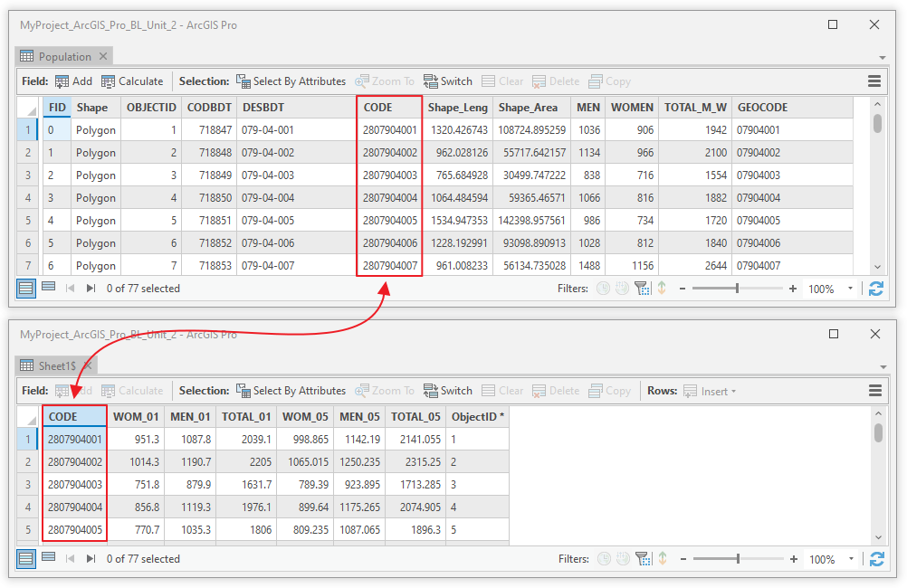Viewport: 907px width, 588px height.
Task: Close the Population tab
Action: 103,56
